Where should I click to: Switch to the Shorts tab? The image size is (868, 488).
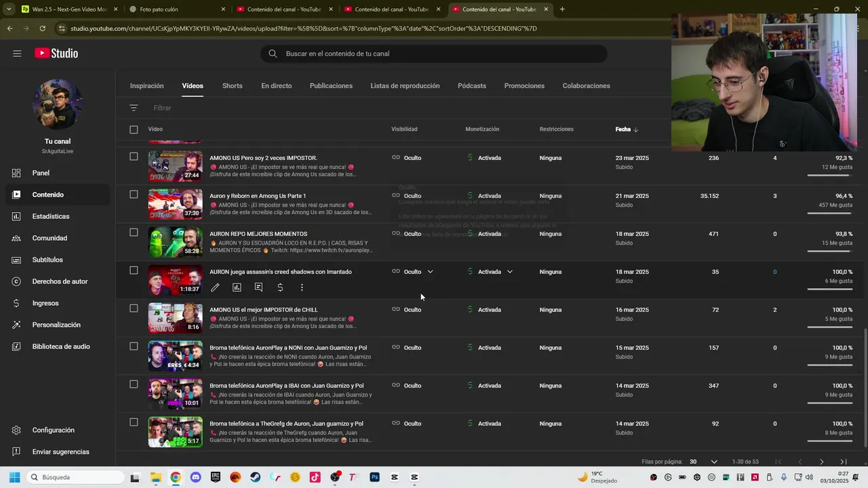click(x=233, y=86)
